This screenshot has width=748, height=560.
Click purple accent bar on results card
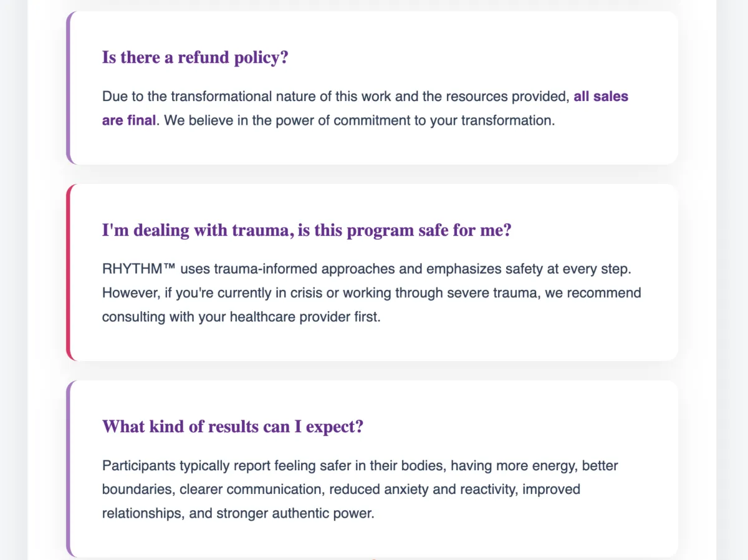tap(69, 469)
